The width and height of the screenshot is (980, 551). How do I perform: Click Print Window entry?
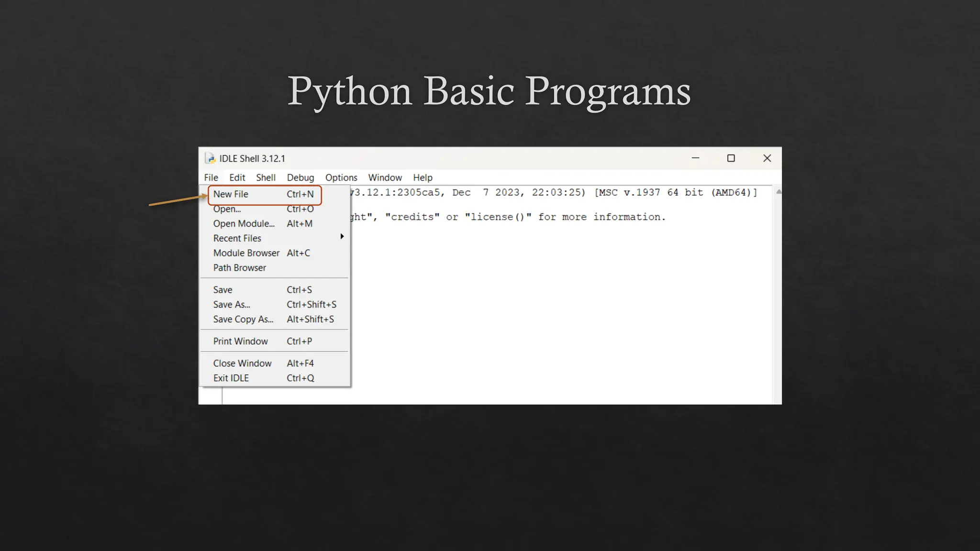coord(240,342)
